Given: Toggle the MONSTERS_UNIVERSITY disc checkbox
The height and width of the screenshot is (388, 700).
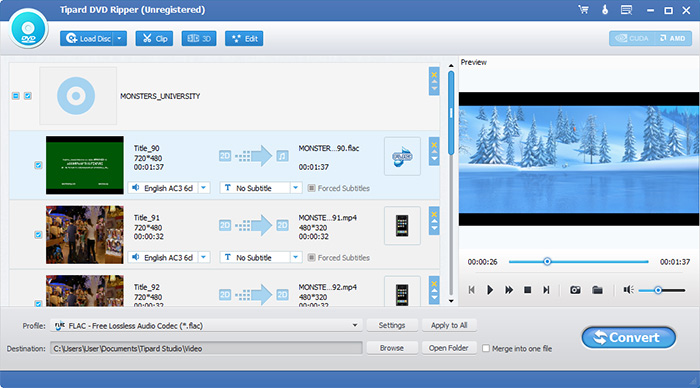Looking at the screenshot, I should (x=28, y=96).
